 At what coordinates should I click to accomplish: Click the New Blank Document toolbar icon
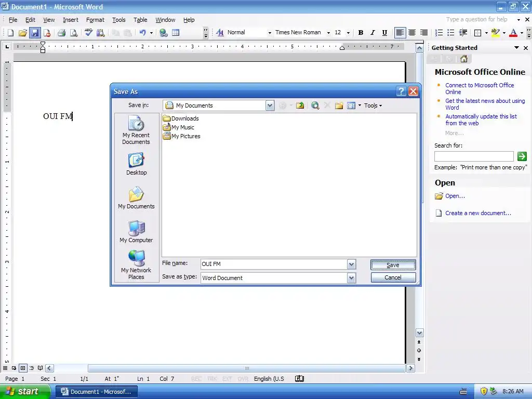[x=10, y=33]
